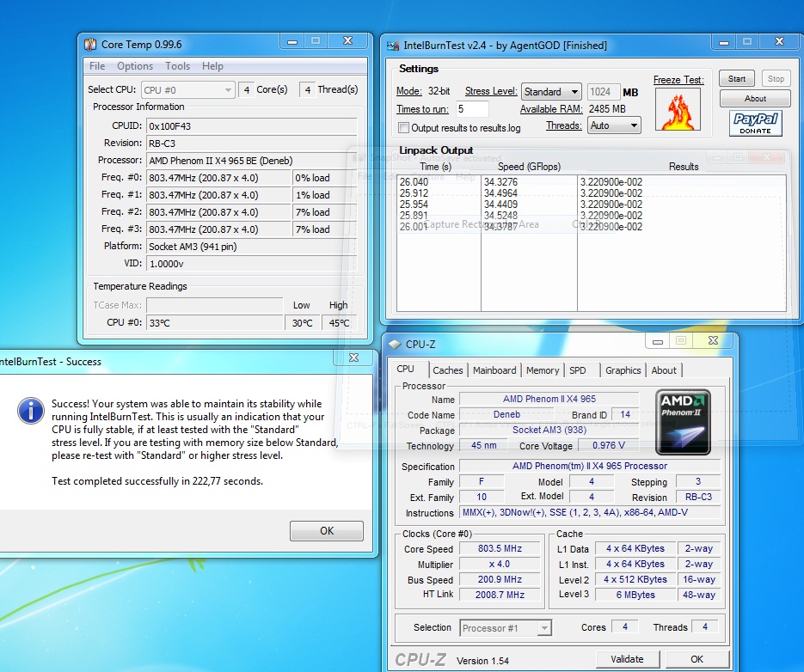Open the Tools menu in Core Temp
804x672 pixels.
pos(177,66)
